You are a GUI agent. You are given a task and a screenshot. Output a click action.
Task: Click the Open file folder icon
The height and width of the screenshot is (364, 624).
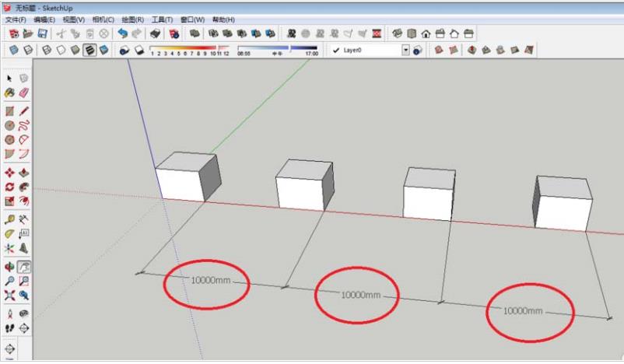28,33
